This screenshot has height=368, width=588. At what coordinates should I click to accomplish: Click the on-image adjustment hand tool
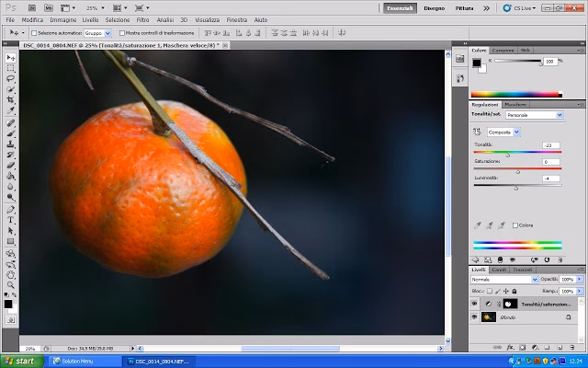(477, 132)
